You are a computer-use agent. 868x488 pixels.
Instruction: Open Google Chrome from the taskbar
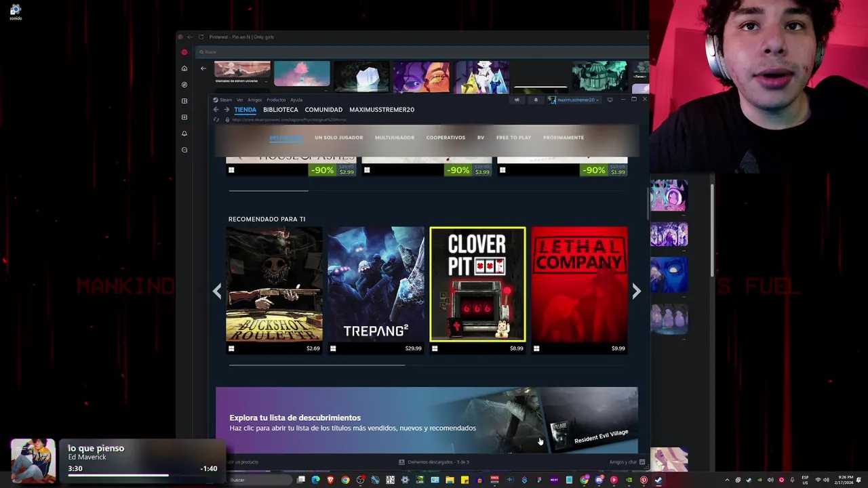(346, 480)
